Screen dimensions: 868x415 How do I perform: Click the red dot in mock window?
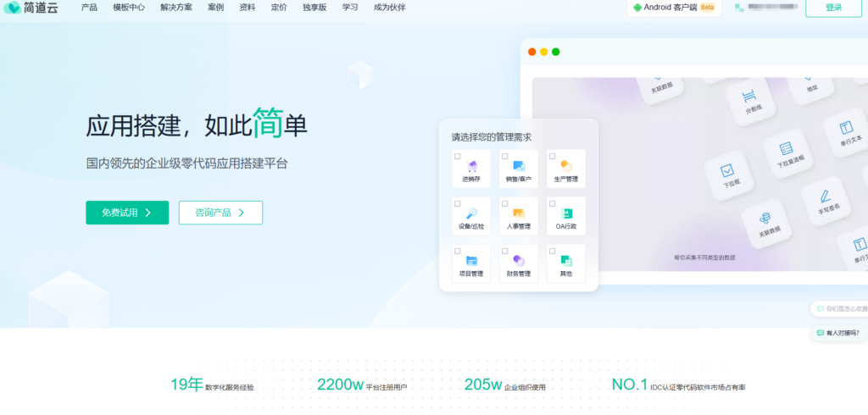click(x=532, y=52)
